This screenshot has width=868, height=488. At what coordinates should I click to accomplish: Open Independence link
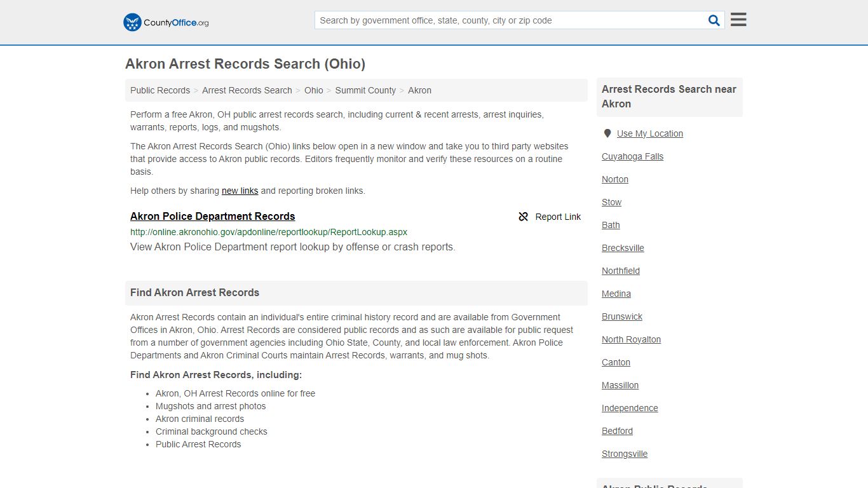tap(630, 408)
